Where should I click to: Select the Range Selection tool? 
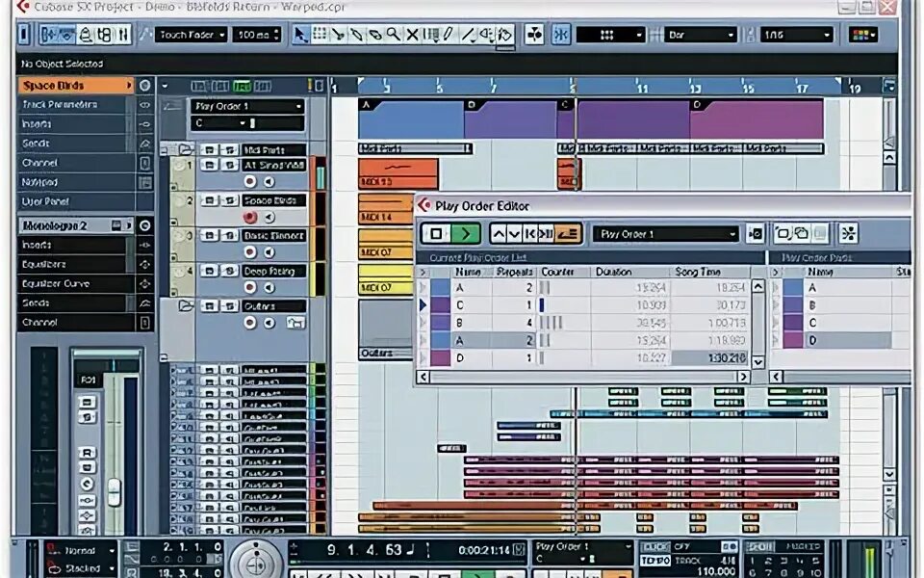[x=320, y=35]
